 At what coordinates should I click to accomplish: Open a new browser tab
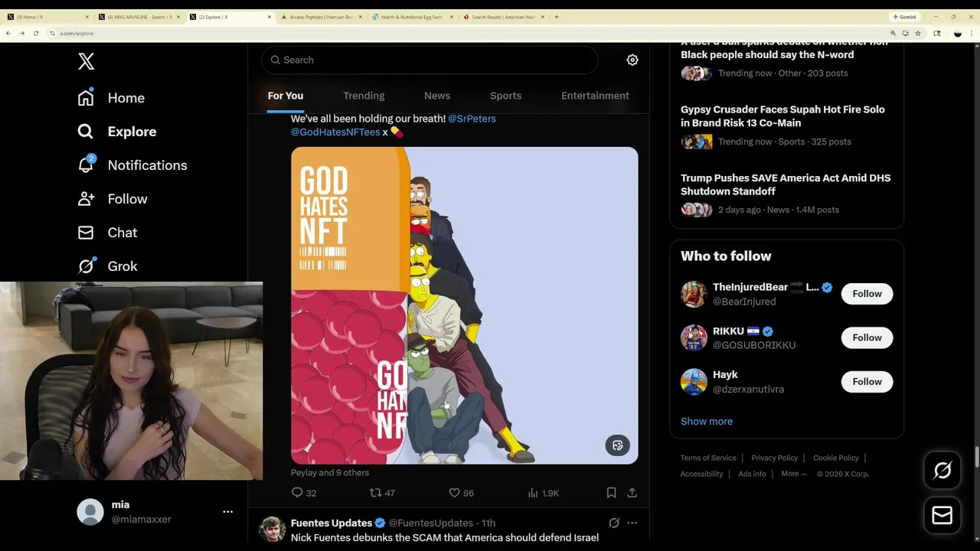[x=557, y=17]
